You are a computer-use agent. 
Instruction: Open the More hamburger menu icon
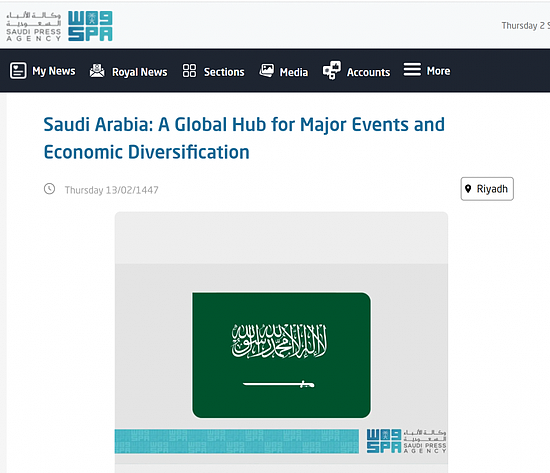tap(412, 69)
